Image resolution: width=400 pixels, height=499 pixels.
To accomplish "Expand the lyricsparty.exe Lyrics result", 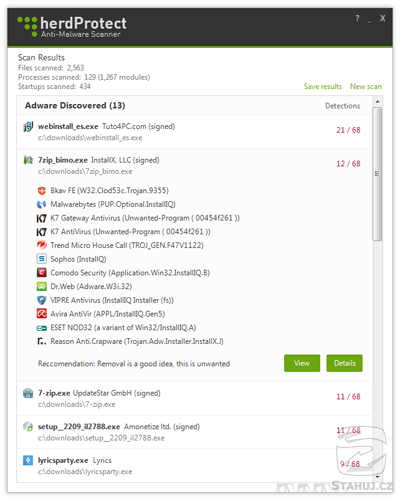I will (x=194, y=466).
